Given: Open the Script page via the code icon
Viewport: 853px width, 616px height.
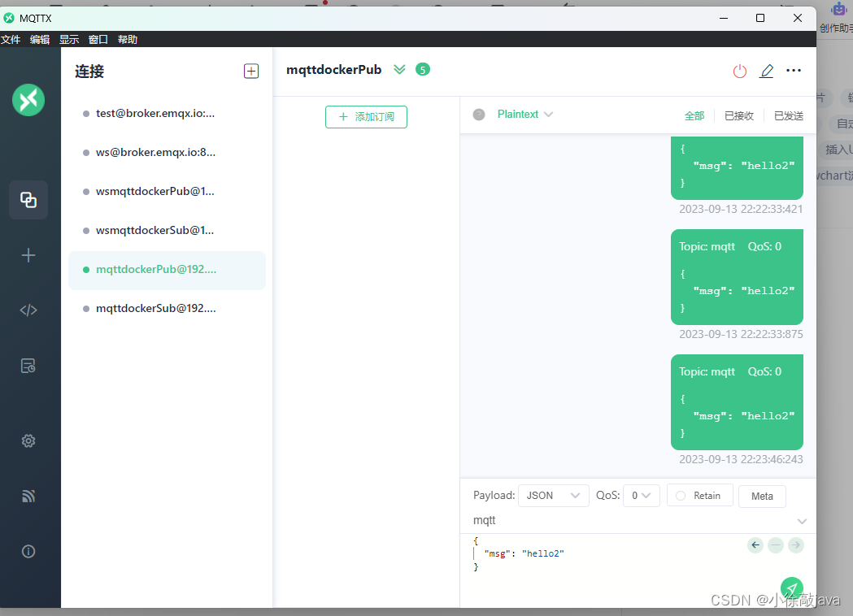Looking at the screenshot, I should coord(28,310).
